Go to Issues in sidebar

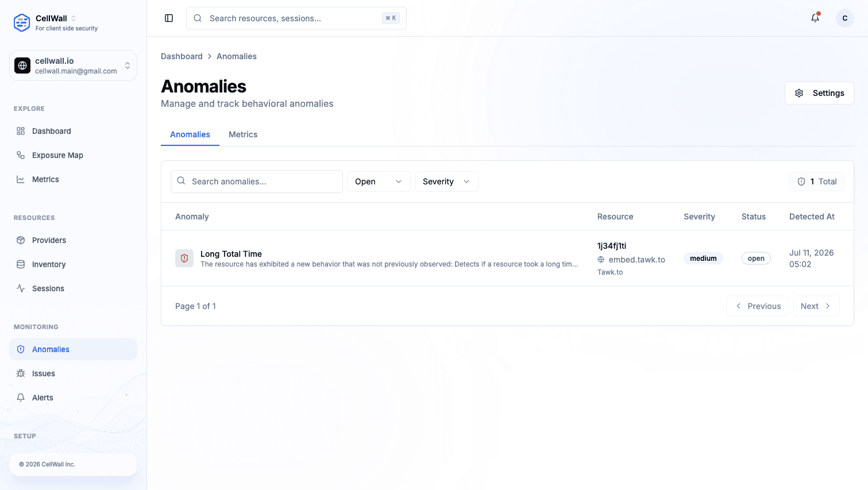coord(73,373)
